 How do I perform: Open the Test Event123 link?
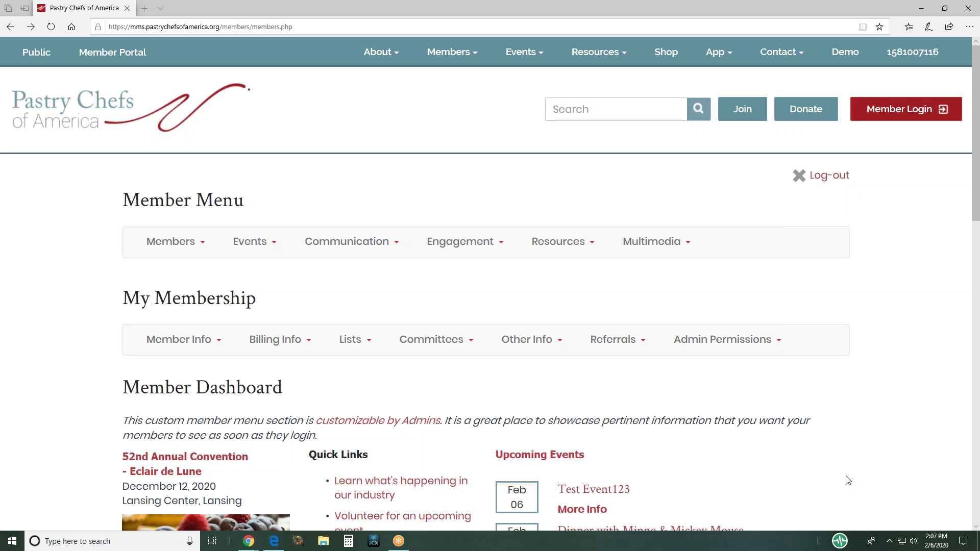(594, 489)
